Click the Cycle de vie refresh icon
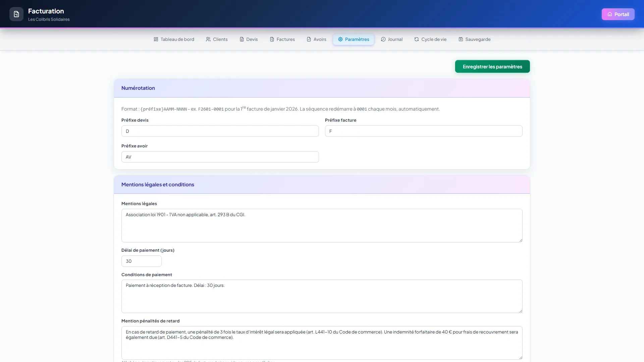Screen dimensions: 644x362 click(x=417, y=39)
